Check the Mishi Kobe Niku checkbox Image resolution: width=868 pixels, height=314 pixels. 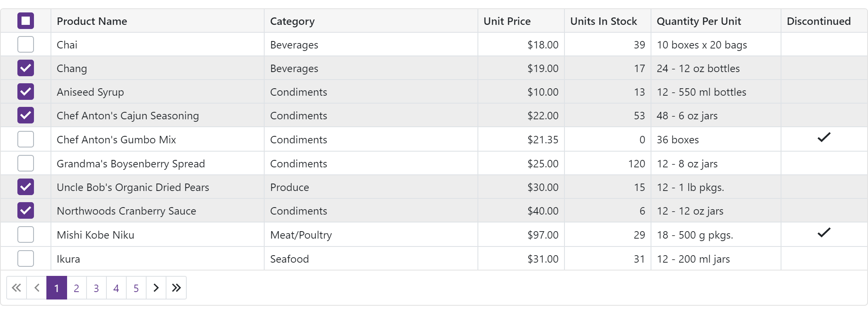(26, 234)
